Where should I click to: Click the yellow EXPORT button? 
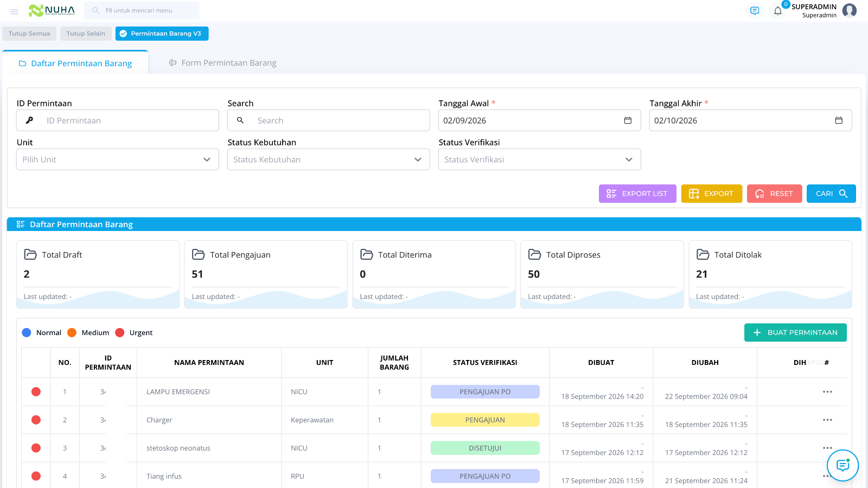(712, 194)
